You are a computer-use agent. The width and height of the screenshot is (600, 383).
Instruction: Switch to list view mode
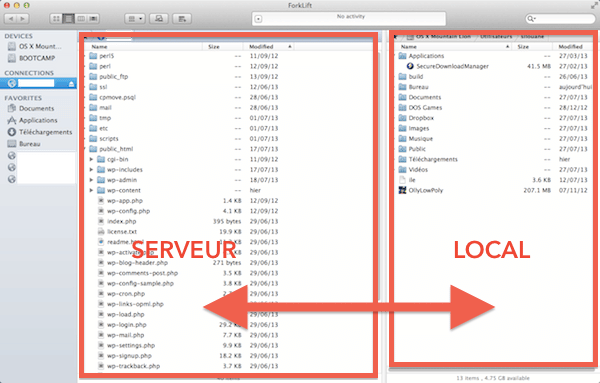(68, 19)
